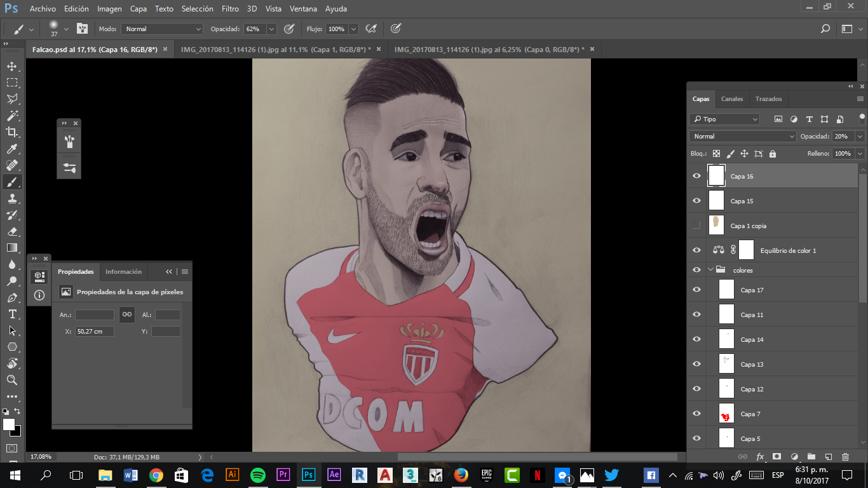Screen dimensions: 868x488
Task: Click the background color swatch
Action: tap(17, 433)
